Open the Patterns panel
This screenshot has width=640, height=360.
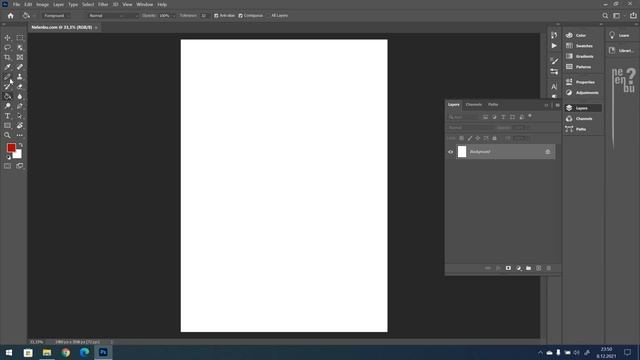point(582,67)
